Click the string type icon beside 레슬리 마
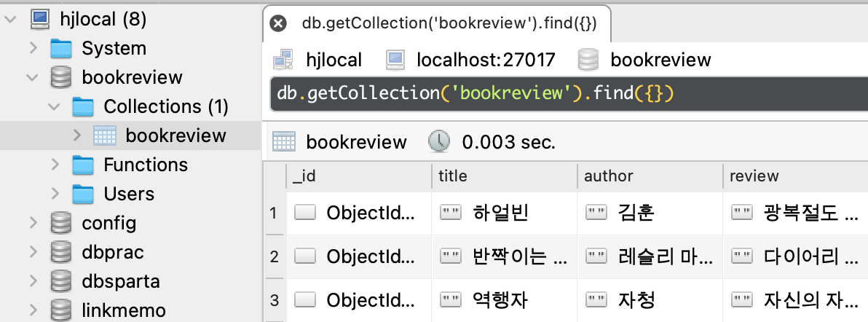This screenshot has height=322, width=868. click(597, 256)
